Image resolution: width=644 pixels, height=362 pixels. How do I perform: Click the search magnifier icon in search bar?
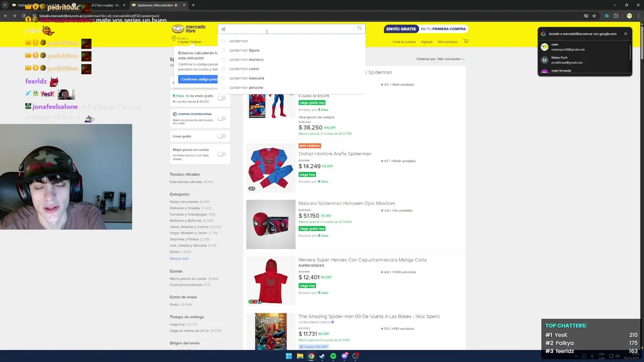[359, 29]
